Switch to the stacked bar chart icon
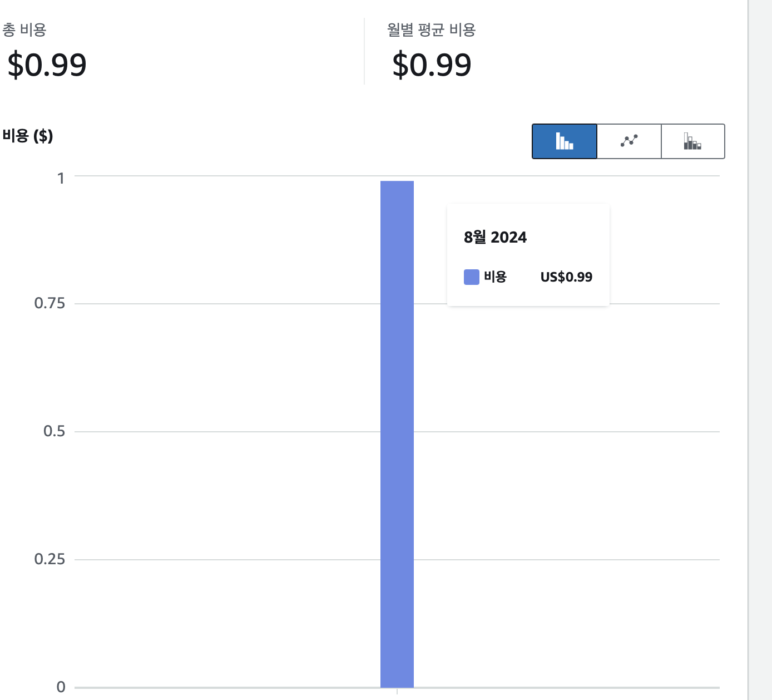 [x=693, y=141]
